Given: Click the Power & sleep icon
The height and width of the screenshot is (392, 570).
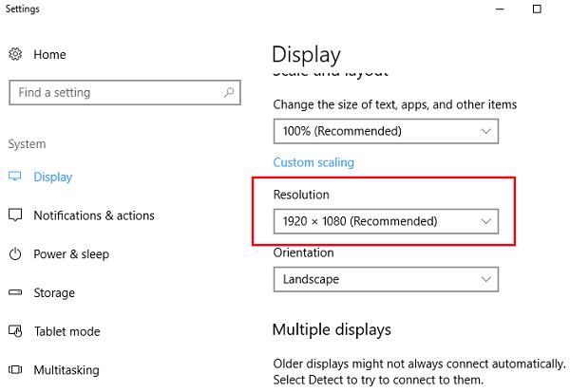Looking at the screenshot, I should point(15,254).
